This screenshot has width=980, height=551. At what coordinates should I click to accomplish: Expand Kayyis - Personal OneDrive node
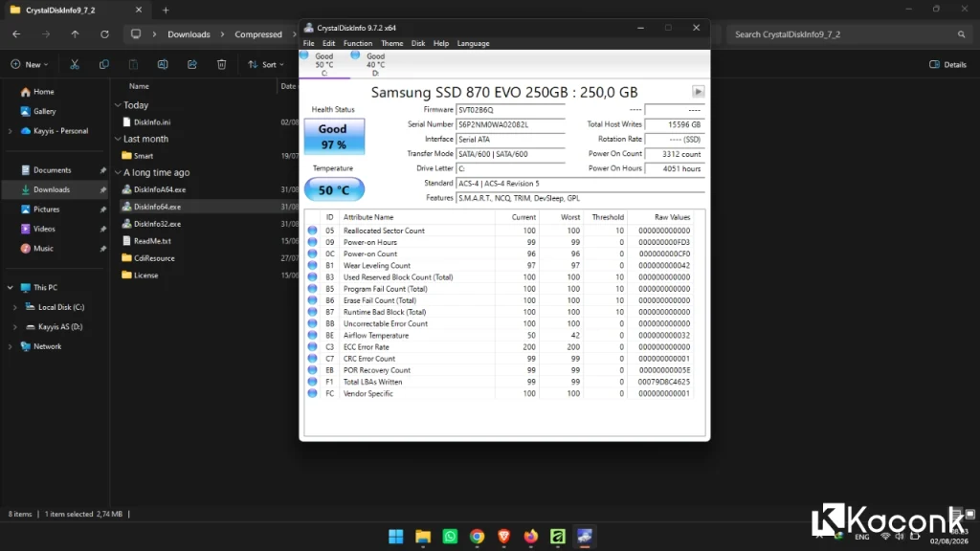point(10,131)
